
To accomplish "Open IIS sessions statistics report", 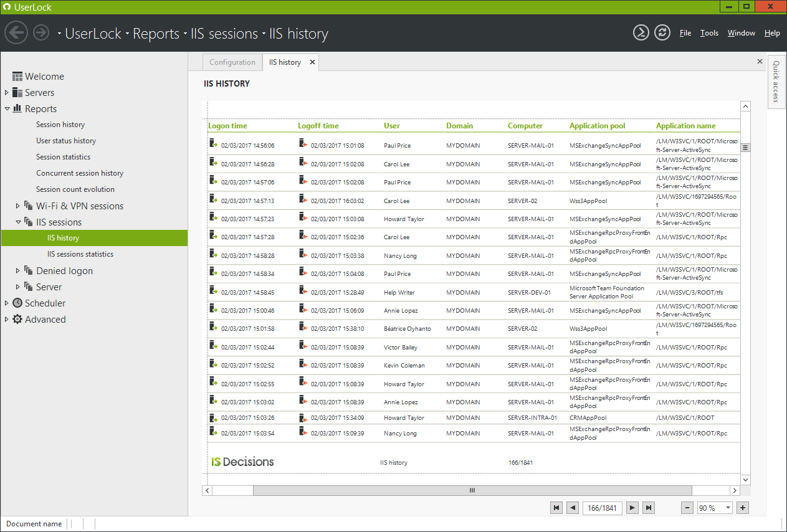I will point(80,254).
